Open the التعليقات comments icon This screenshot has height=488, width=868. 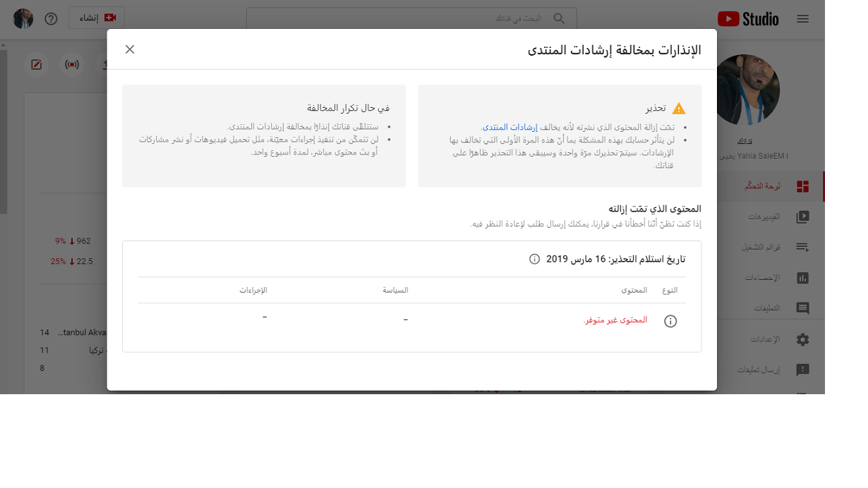pos(802,307)
